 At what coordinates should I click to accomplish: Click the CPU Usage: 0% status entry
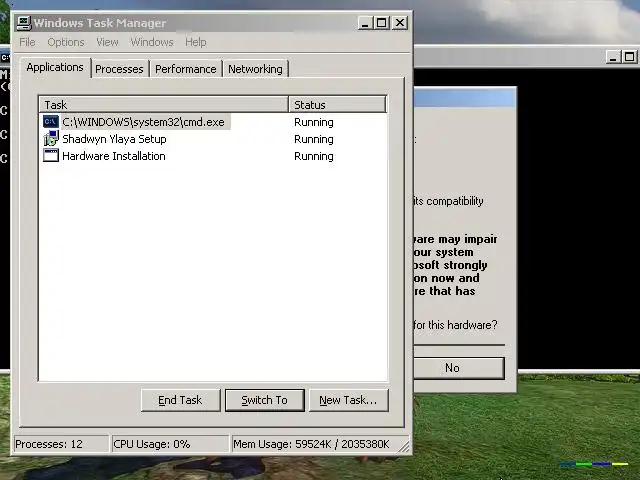click(x=170, y=444)
